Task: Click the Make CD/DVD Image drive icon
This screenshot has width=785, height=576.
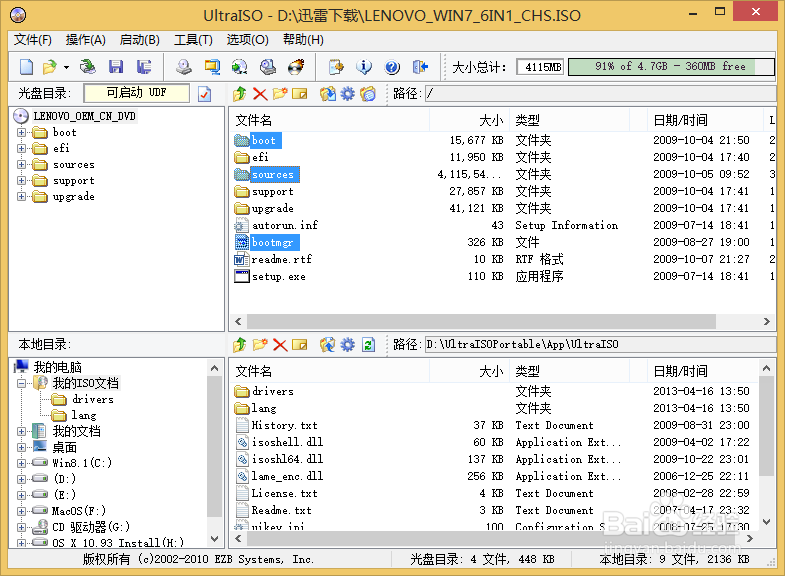Action: tap(184, 67)
